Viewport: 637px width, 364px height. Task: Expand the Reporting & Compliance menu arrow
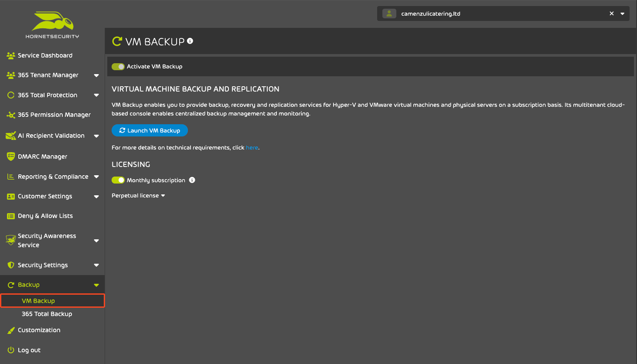pyautogui.click(x=96, y=177)
